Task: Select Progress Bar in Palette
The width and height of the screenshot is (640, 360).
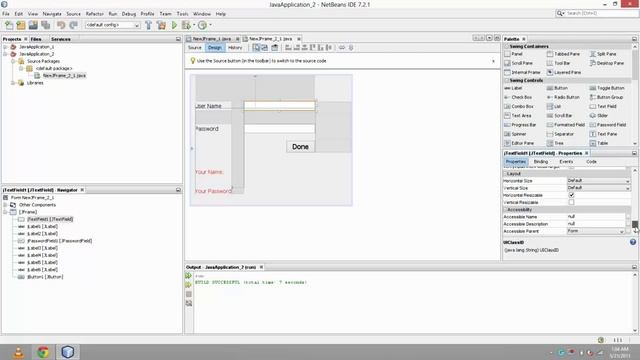Action: 520,125
